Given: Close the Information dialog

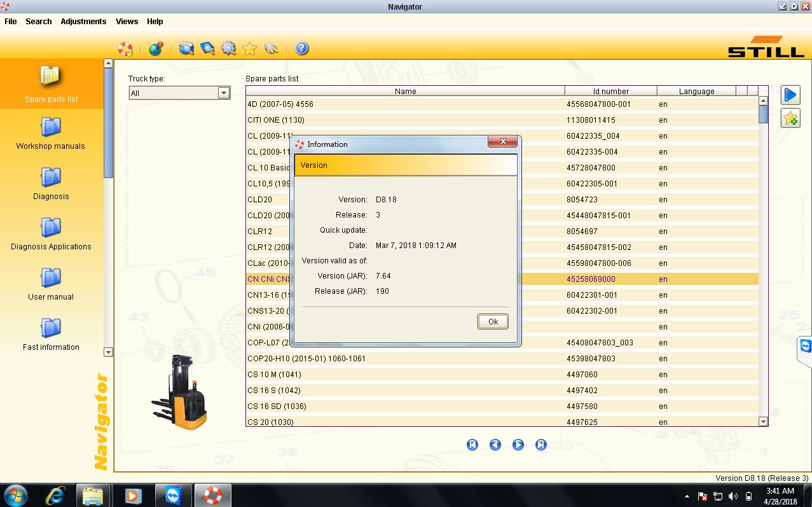Looking at the screenshot, I should click(x=503, y=141).
